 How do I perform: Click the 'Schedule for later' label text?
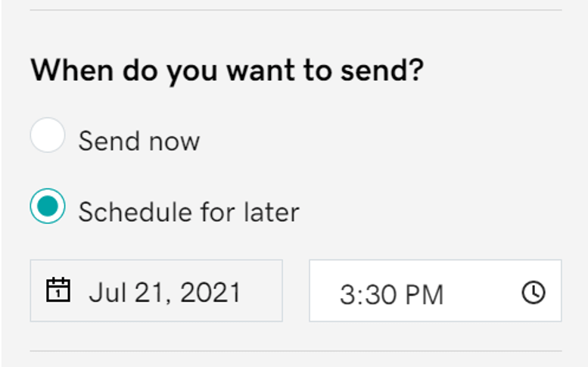coord(189,212)
